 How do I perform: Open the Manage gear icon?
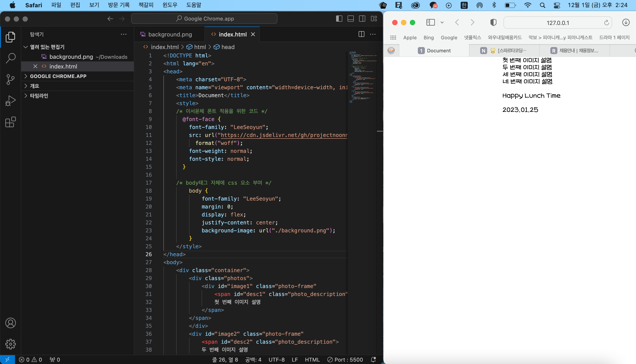(x=11, y=344)
